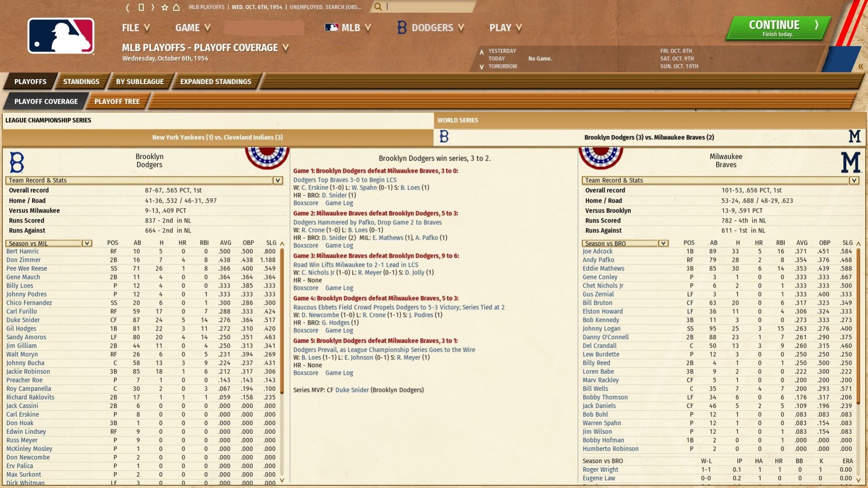The image size is (868, 488).
Task: Switch to the STANDINGS tab
Action: [81, 81]
